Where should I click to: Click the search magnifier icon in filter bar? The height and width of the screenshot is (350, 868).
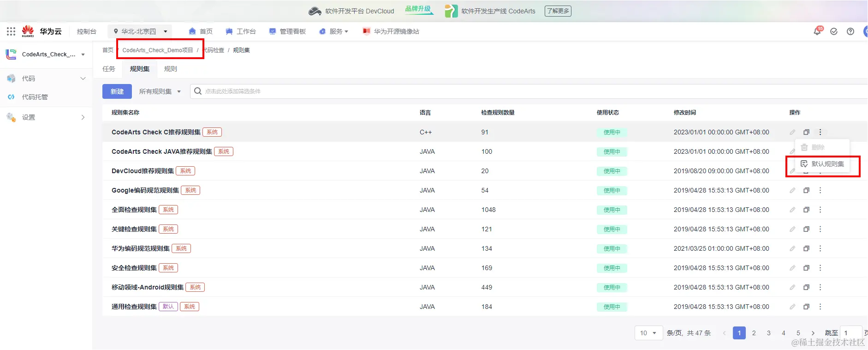(198, 91)
